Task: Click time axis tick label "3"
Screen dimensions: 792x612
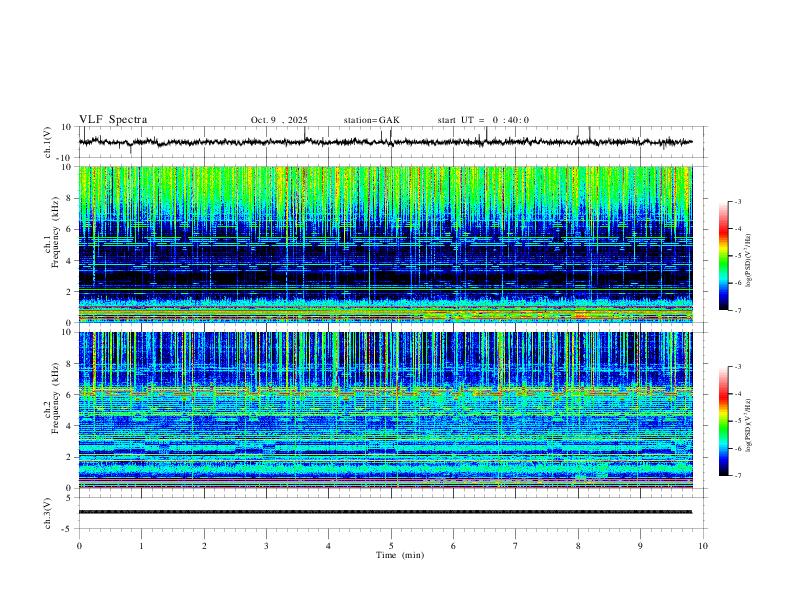Action: pyautogui.click(x=266, y=546)
